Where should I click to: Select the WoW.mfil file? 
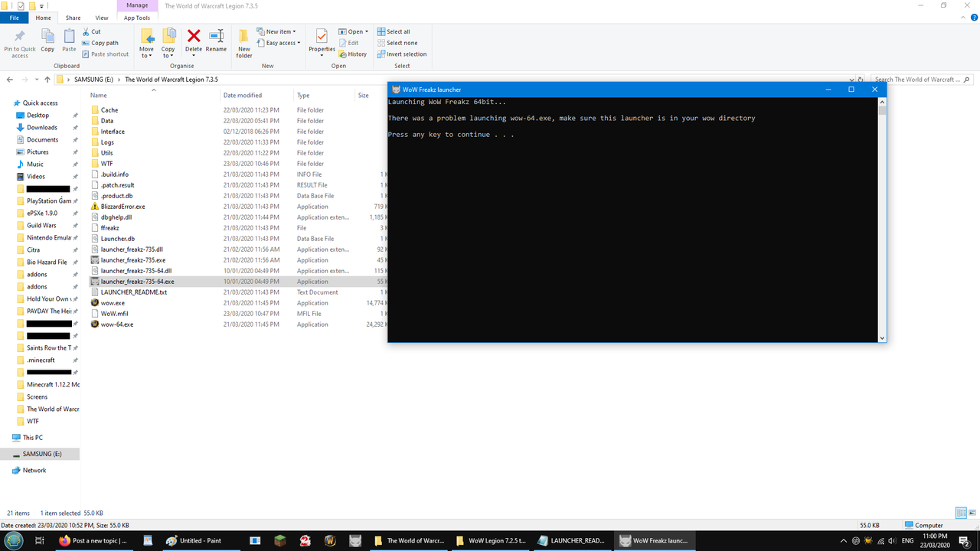point(114,314)
